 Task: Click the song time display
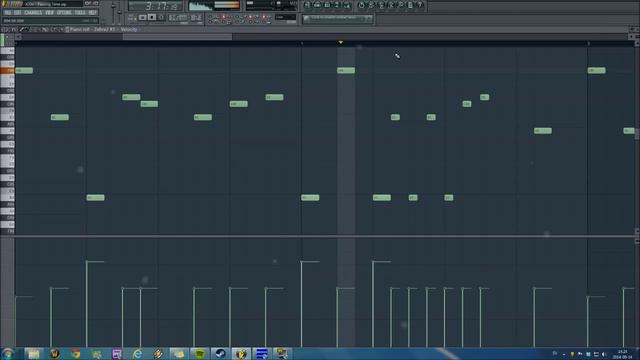click(156, 6)
